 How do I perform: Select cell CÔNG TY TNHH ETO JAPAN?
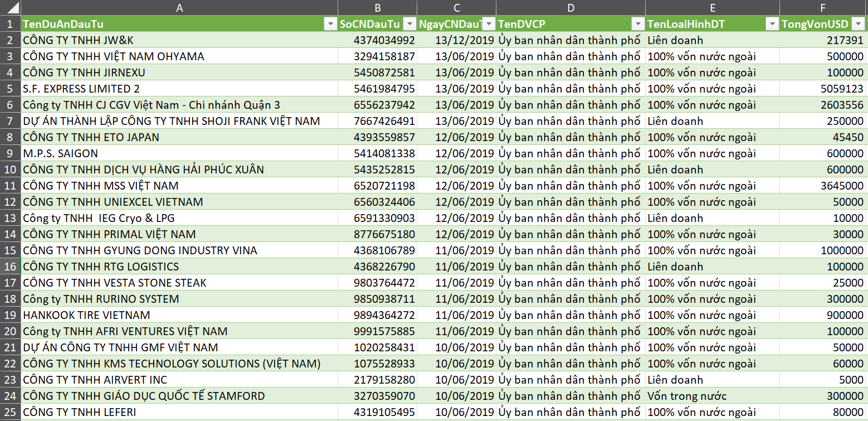[179, 137]
